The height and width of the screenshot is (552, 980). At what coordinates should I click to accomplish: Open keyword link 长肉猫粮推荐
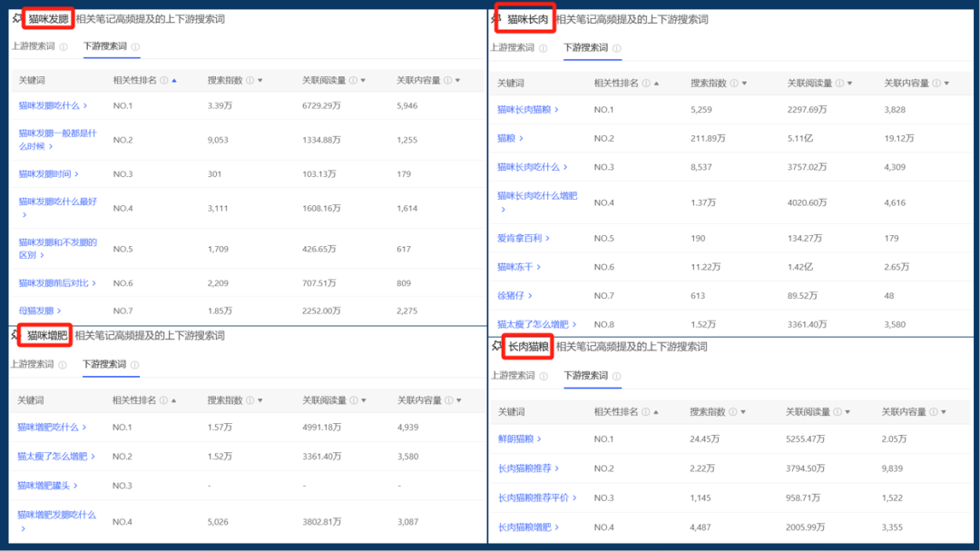coord(529,468)
